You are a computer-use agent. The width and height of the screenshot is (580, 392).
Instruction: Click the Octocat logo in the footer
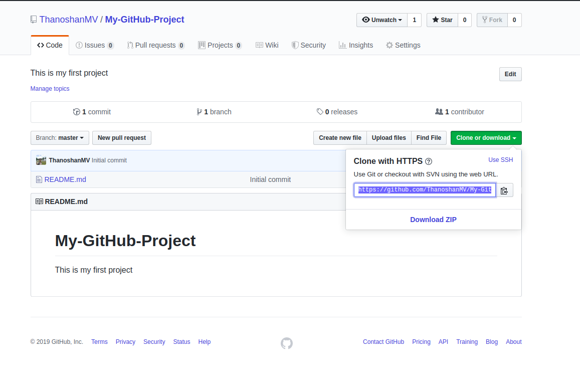[286, 343]
